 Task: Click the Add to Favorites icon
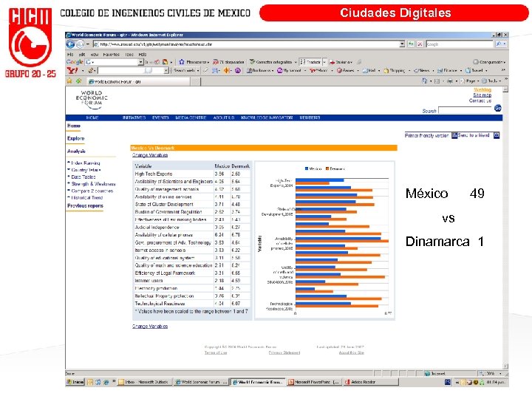(x=78, y=81)
